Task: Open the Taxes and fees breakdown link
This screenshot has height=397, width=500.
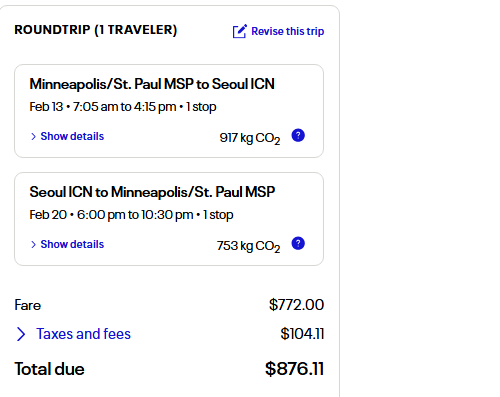Action: [83, 334]
